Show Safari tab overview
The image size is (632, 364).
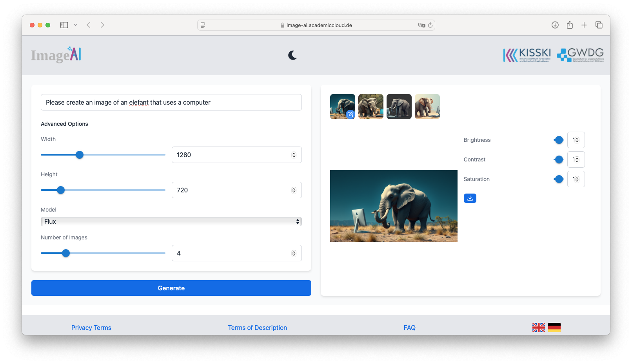(599, 25)
